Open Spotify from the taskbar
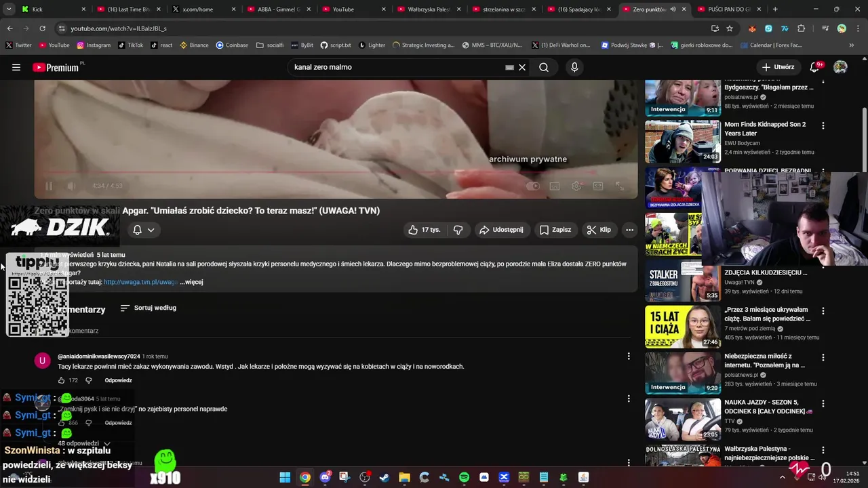Screen dimensions: 868x488 coord(464,477)
